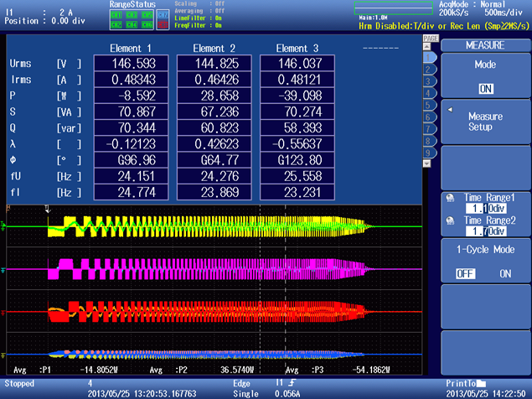Click the CH1 range status indicator
Screen dimensions: 532x399
pyautogui.click(x=116, y=15)
